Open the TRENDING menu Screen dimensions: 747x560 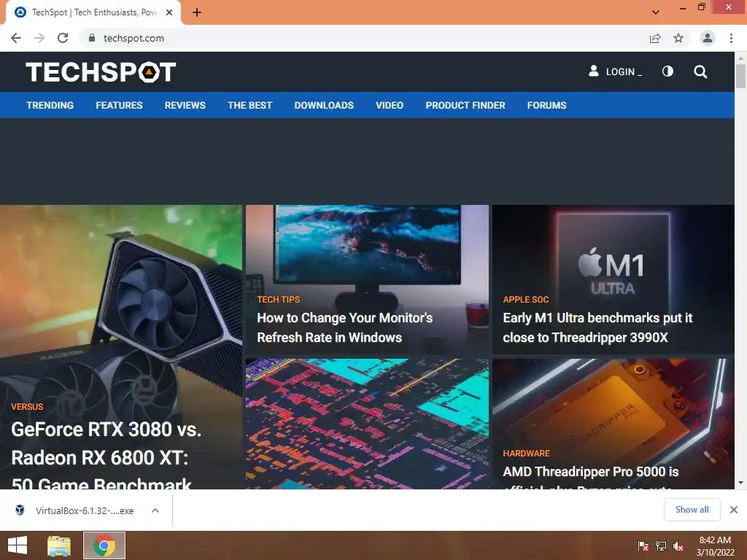click(50, 105)
